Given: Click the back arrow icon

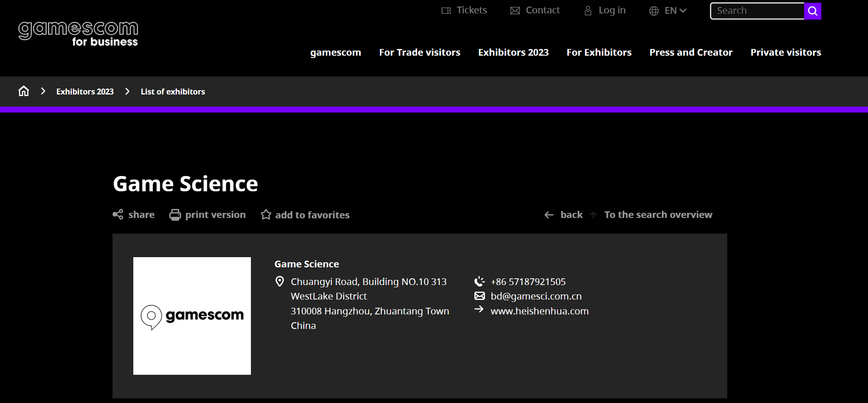Looking at the screenshot, I should pos(549,215).
